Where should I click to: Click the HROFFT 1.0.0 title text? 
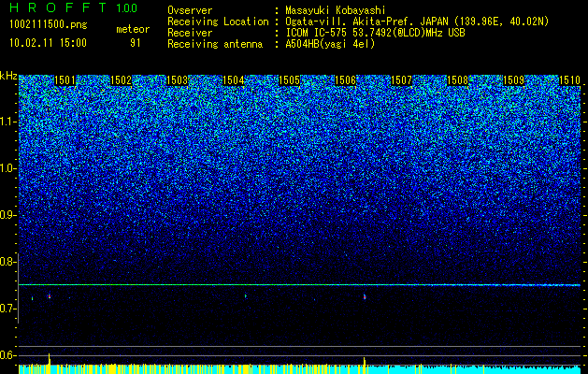pos(74,7)
